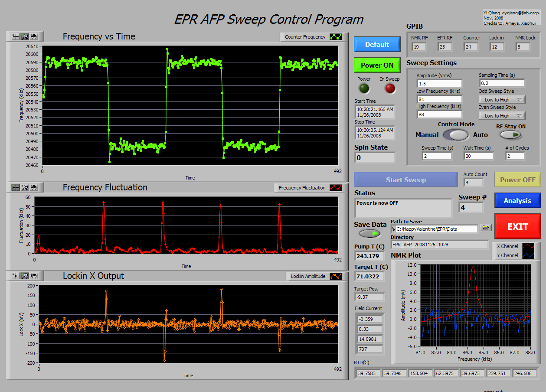Screen dimensions: 546x392
Task: Toggle Control Mode Manual/Auto switch
Action: pos(457,135)
